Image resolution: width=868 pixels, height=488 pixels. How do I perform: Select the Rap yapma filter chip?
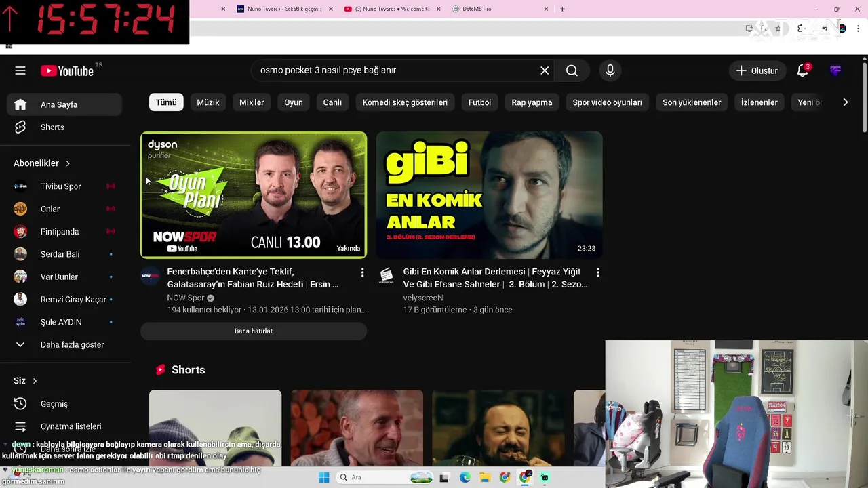(x=532, y=102)
